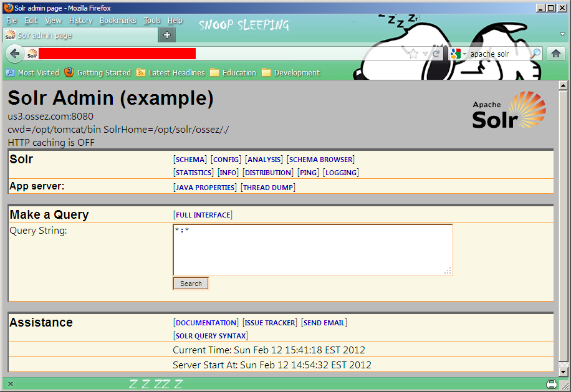Open the list all tabs dropdown

point(562,34)
